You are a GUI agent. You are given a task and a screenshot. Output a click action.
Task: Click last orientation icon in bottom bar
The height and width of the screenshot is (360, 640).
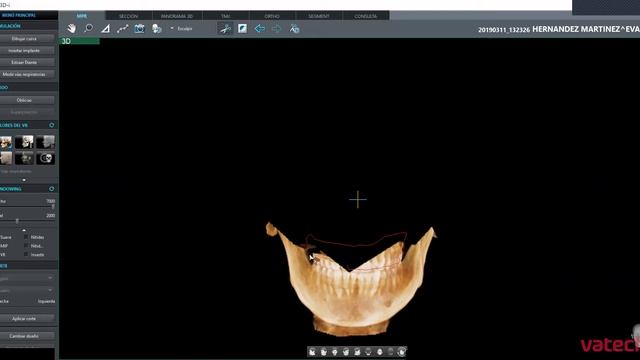click(x=402, y=352)
